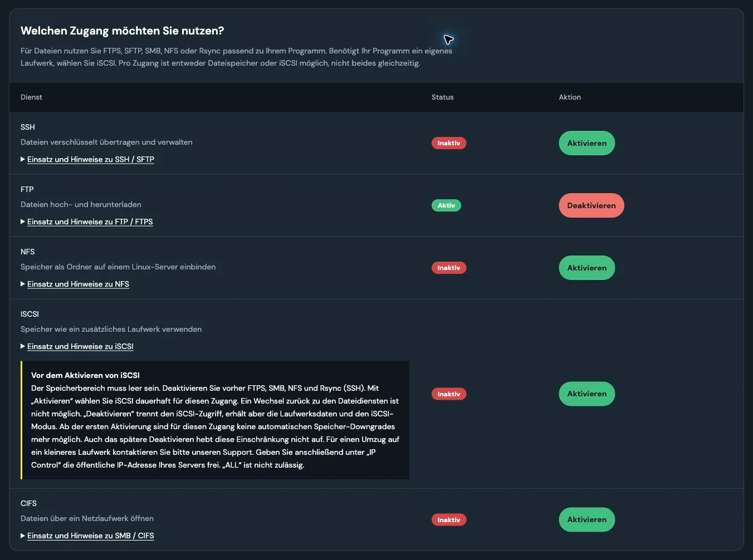Click text Dateien hoch- und herunterladen
Image resolution: width=753 pixels, height=560 pixels.
tap(81, 204)
